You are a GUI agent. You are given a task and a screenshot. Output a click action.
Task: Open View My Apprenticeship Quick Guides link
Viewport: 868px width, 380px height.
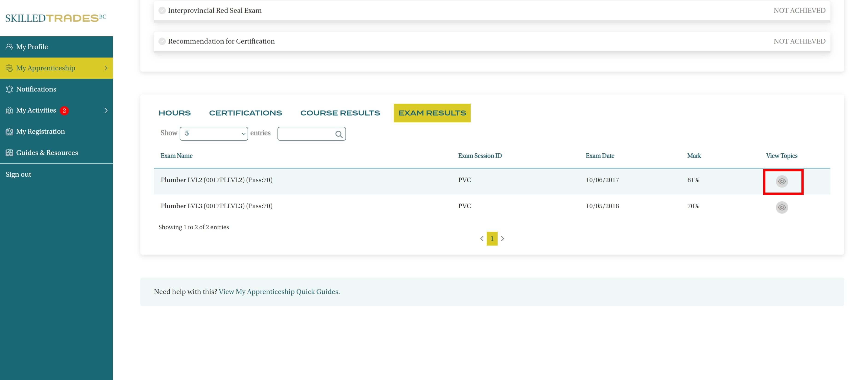[x=279, y=292]
